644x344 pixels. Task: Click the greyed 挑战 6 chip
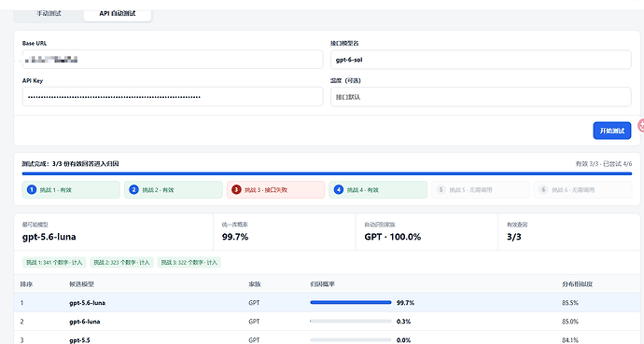582,190
